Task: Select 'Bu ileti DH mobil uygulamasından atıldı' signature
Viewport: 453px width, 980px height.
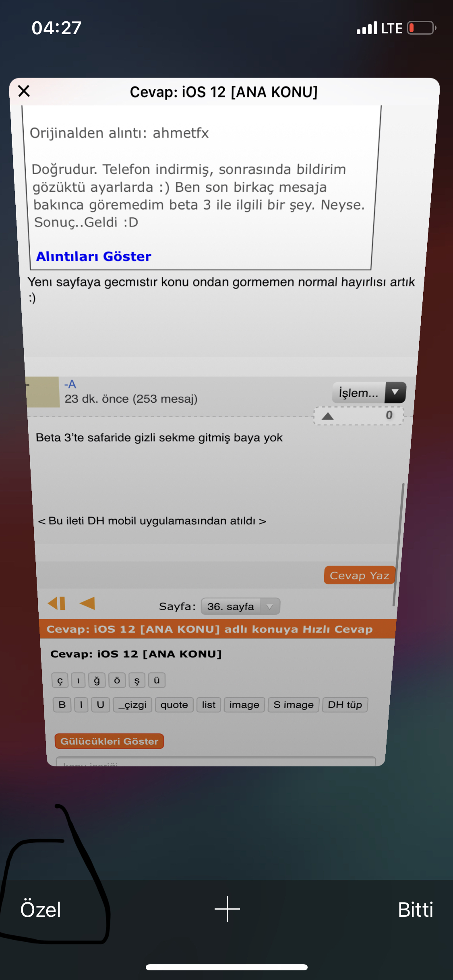Action: coord(152,521)
